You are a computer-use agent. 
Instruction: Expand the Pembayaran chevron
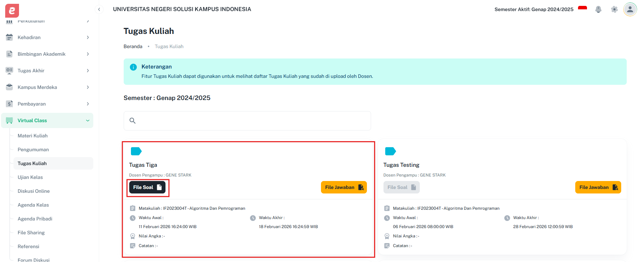coord(88,104)
